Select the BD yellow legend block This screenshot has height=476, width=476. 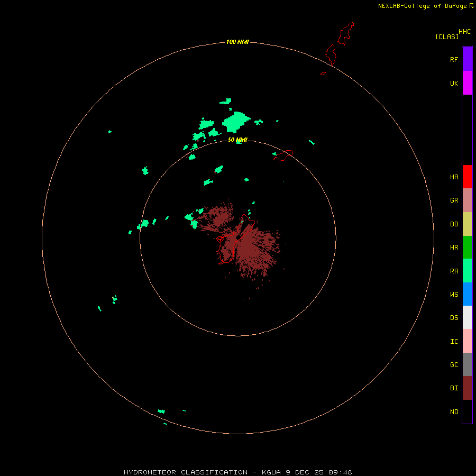467,224
